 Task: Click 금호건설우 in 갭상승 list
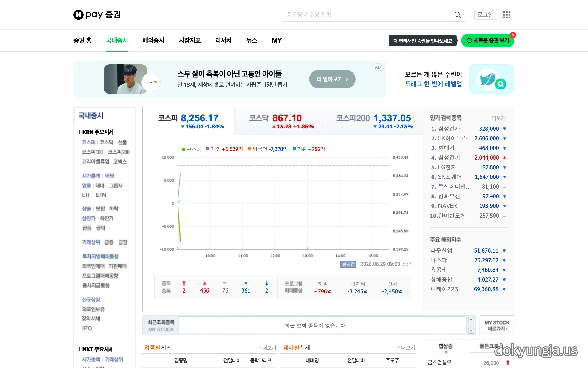click(440, 362)
